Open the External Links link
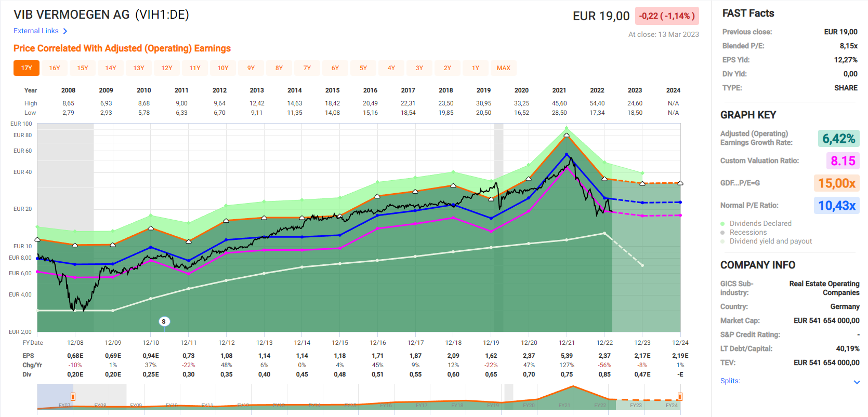Viewport: 868px width, 417px height. (36, 31)
